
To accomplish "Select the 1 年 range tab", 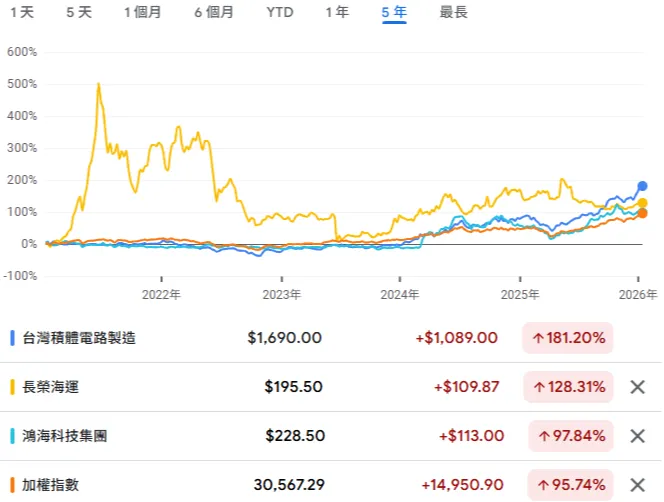I will [337, 13].
